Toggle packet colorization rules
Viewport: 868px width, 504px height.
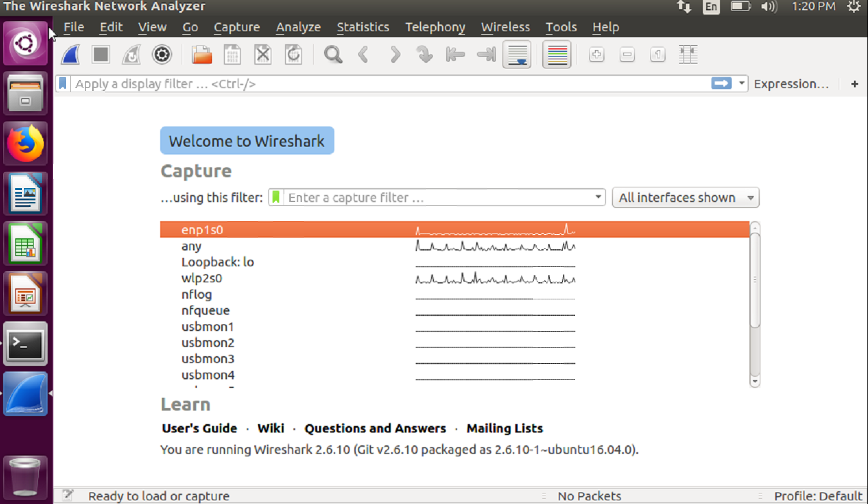point(556,55)
